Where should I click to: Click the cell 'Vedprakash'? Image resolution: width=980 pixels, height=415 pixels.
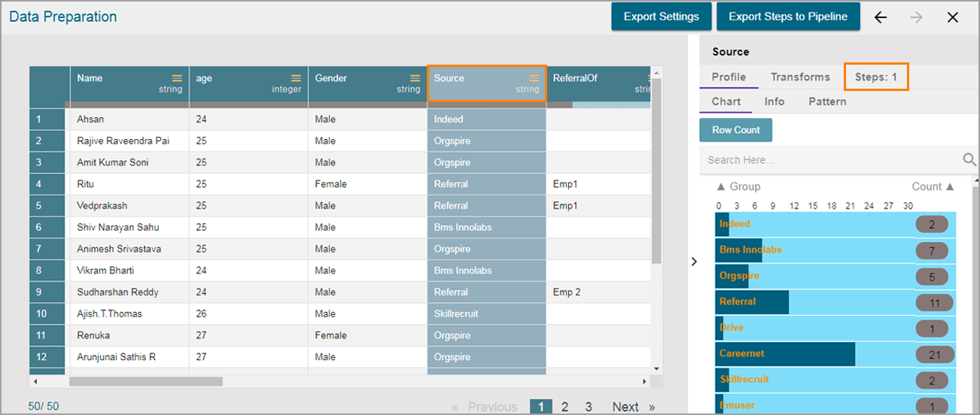[129, 206]
